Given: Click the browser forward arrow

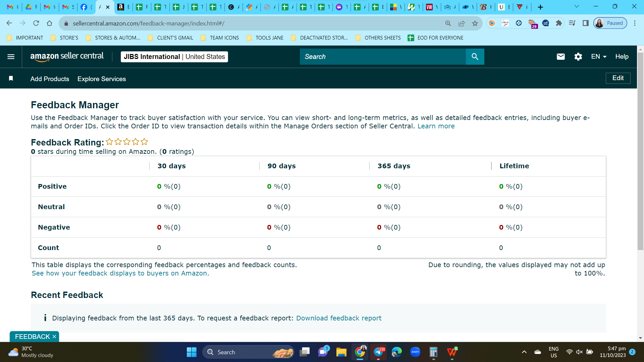Looking at the screenshot, I should pos(22,23).
